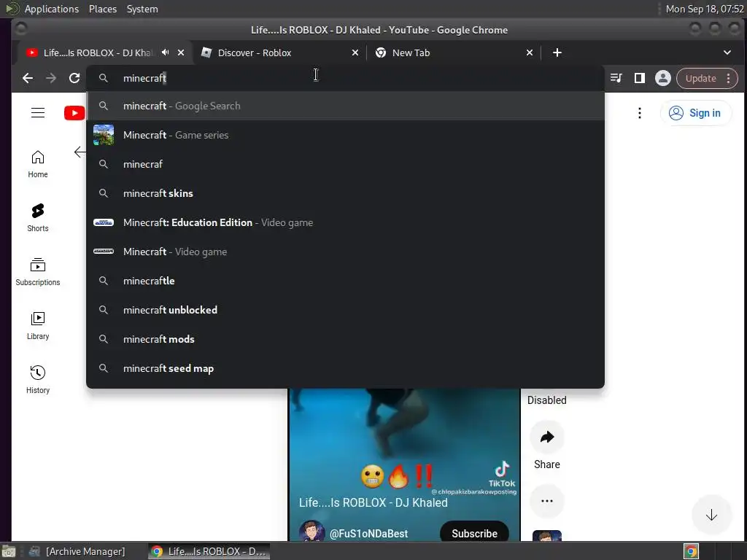Open the @FuS1oNDaBest channel link
This screenshot has width=747, height=560.
(x=368, y=534)
